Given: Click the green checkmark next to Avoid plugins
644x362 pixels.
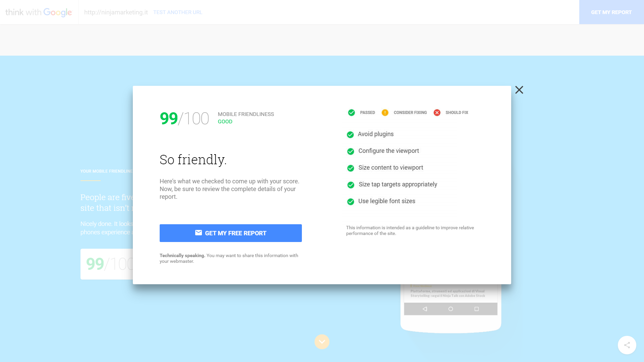Looking at the screenshot, I should tap(350, 134).
